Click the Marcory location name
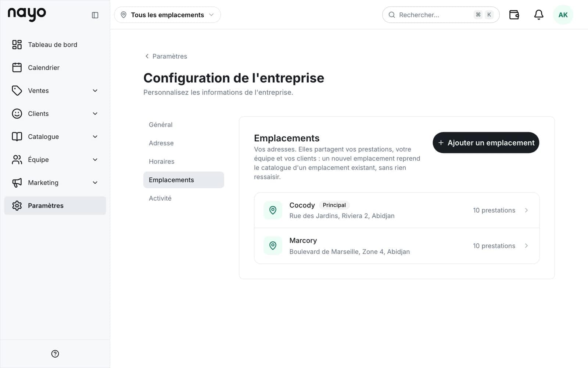588x368 pixels. coord(303,240)
